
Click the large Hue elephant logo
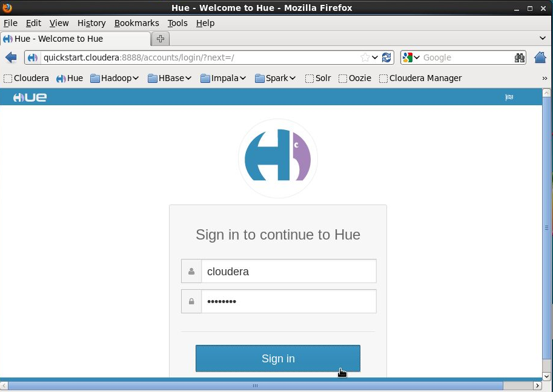(x=278, y=158)
